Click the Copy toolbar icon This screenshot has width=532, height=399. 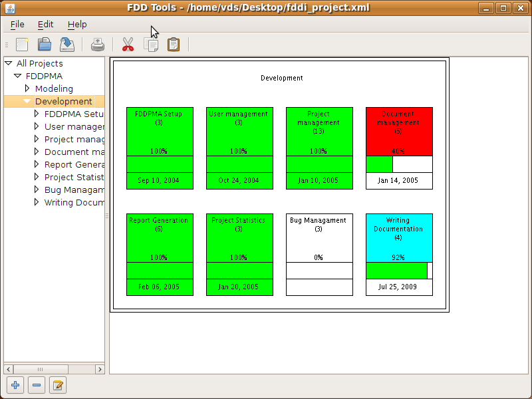[151, 45]
